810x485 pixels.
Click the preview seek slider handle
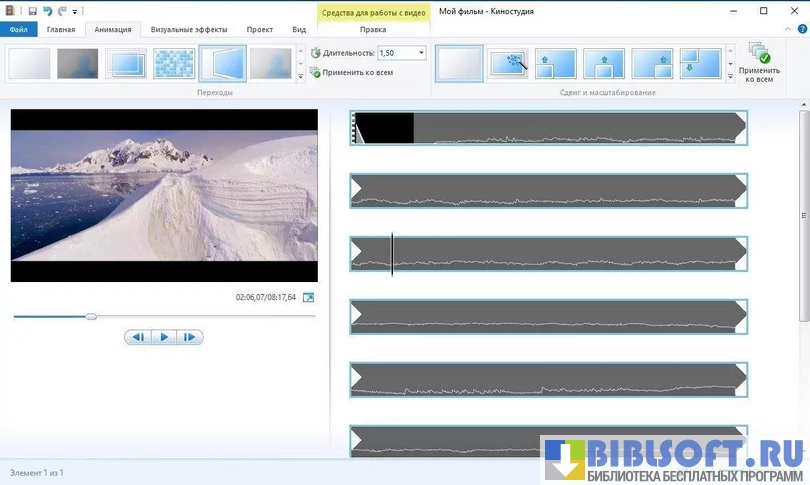(x=91, y=316)
